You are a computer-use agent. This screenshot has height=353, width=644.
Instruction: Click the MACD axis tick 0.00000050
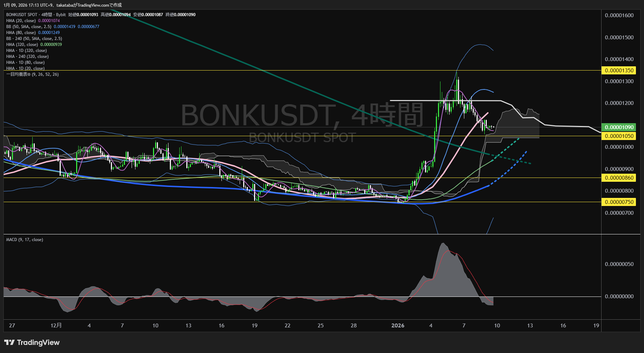[x=619, y=264]
